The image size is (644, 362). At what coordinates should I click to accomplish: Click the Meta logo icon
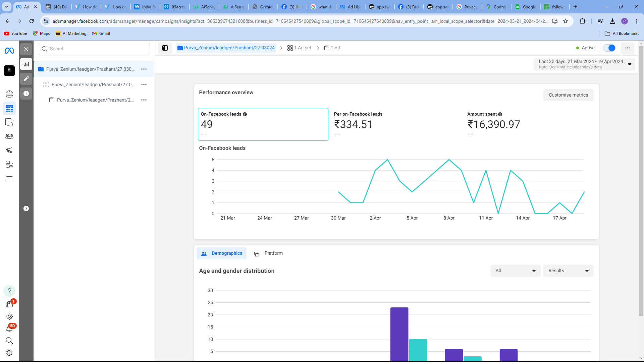coord(9,51)
